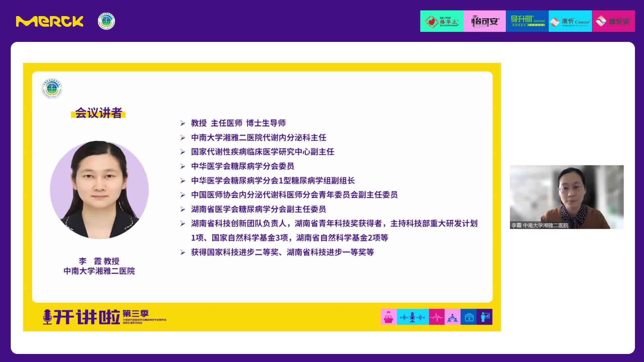
Task: Open the 格华止 Glucophage brand banner
Action: click(442, 21)
